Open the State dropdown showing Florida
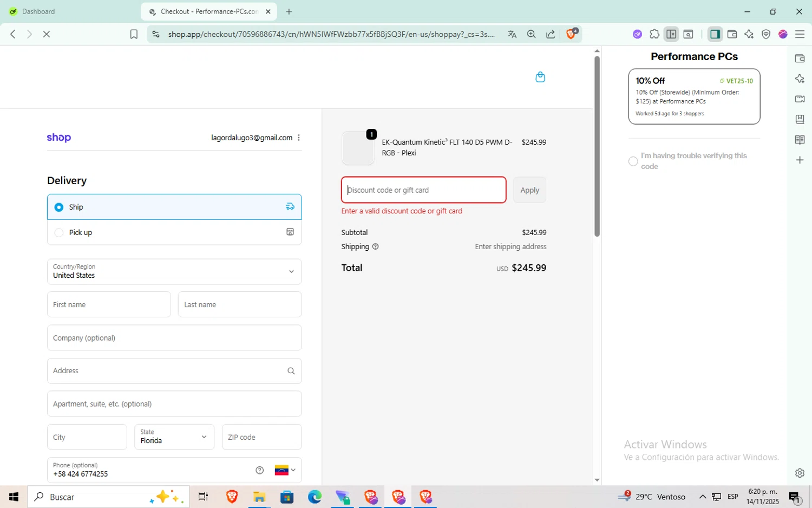The height and width of the screenshot is (508, 812). [174, 437]
